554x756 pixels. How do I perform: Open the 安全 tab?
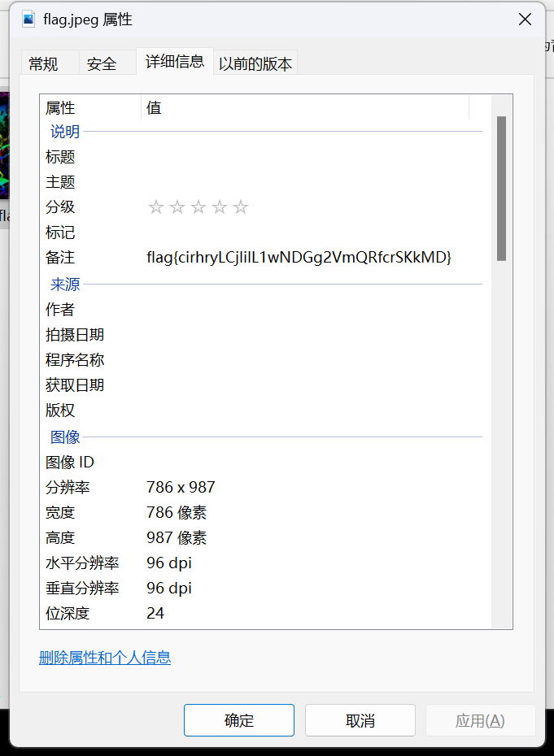click(102, 63)
